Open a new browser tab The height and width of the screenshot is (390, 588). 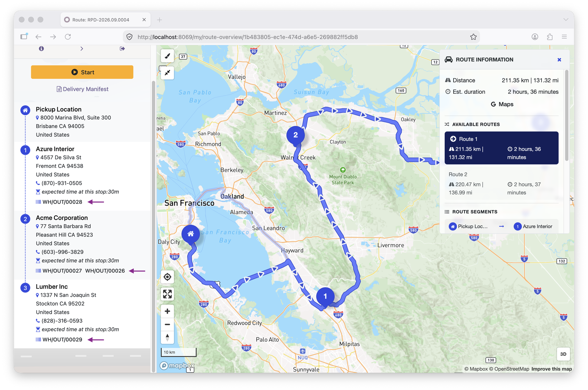[x=160, y=20]
